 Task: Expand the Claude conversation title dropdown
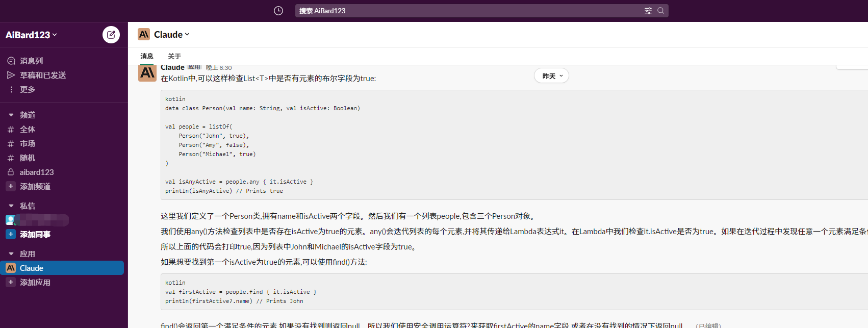point(171,35)
